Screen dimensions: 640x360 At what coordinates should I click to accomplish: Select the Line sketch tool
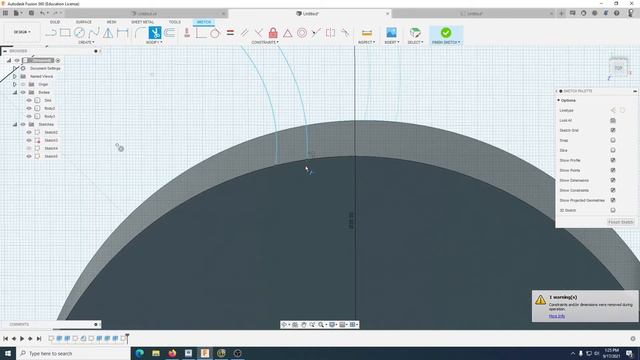51,33
